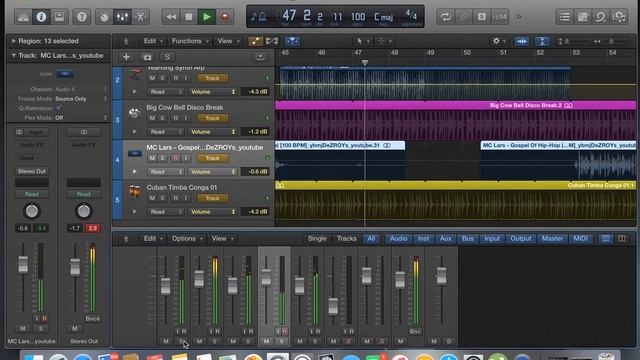Select Big Cow Bell Disco Break.2 region
The image size is (640, 360).
pyautogui.click(x=456, y=105)
